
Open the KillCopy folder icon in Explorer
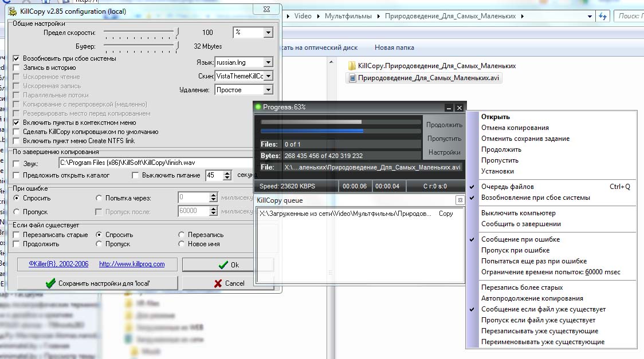[352, 66]
